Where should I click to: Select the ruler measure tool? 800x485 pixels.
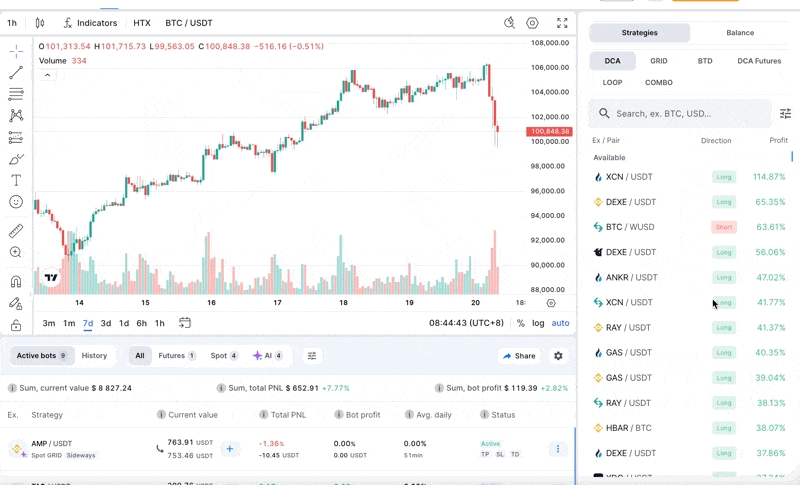16,231
